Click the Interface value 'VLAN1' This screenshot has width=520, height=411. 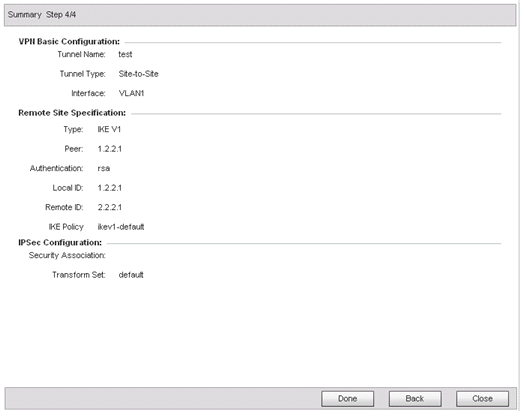131,93
